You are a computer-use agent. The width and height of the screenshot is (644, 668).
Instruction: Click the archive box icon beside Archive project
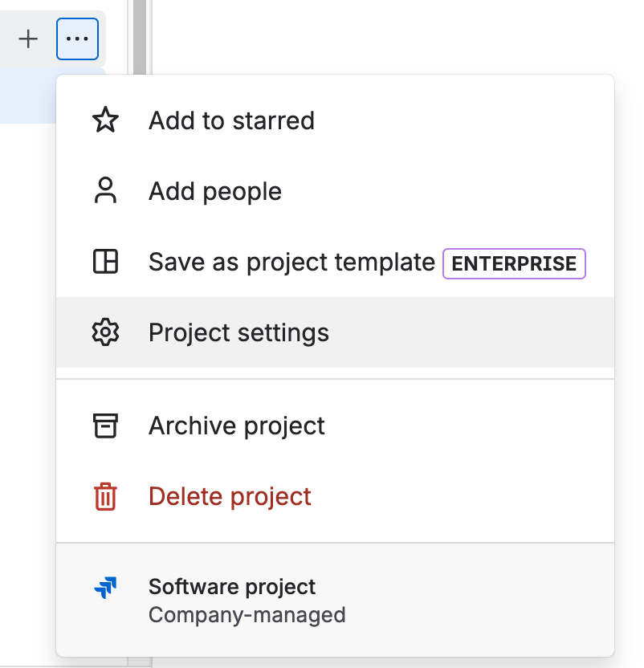105,425
